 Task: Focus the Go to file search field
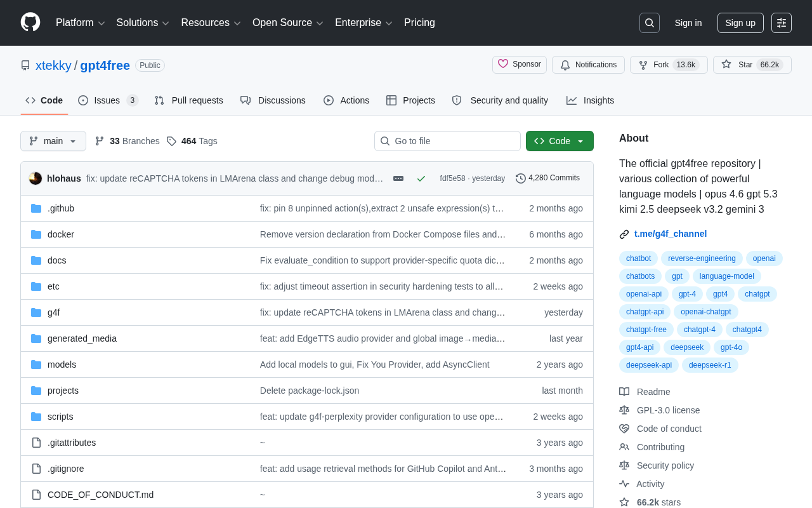click(x=447, y=141)
